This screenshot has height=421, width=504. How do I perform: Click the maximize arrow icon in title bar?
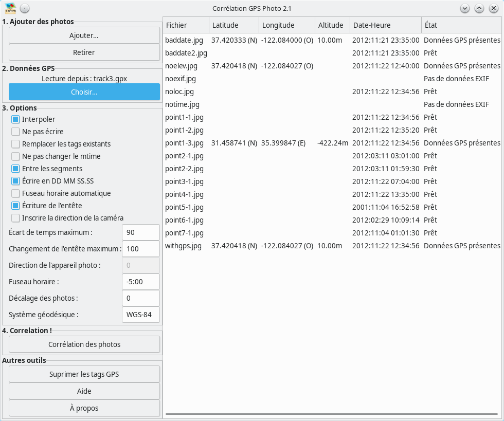click(x=479, y=8)
